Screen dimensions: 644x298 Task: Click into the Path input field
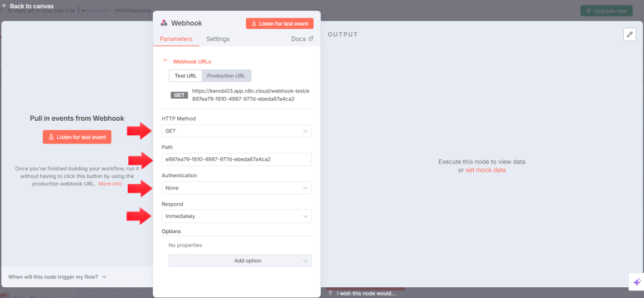[236, 159]
